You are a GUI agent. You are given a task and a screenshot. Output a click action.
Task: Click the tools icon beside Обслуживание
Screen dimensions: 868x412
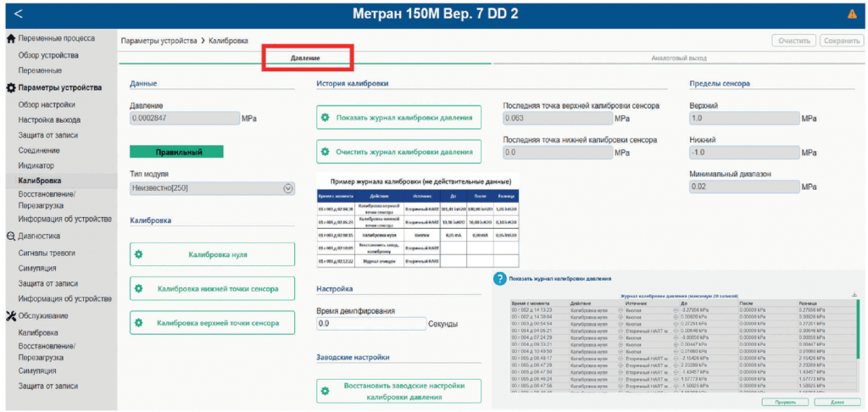[x=10, y=315]
